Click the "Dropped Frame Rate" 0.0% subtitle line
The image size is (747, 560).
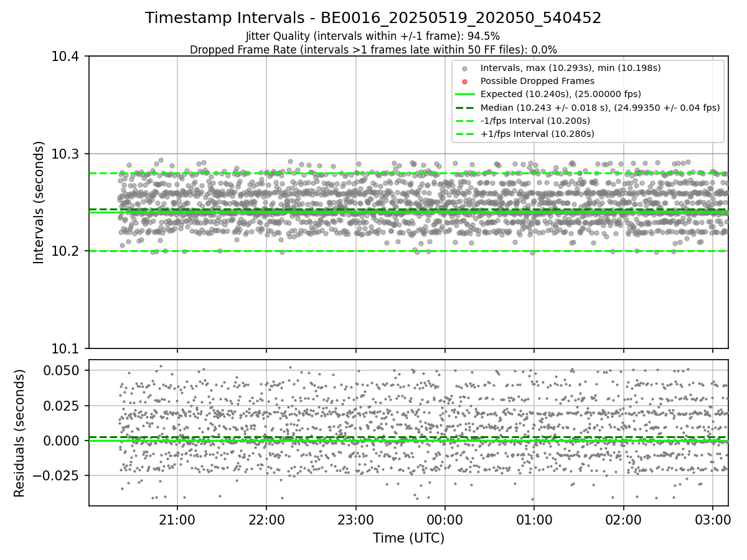(x=373, y=50)
